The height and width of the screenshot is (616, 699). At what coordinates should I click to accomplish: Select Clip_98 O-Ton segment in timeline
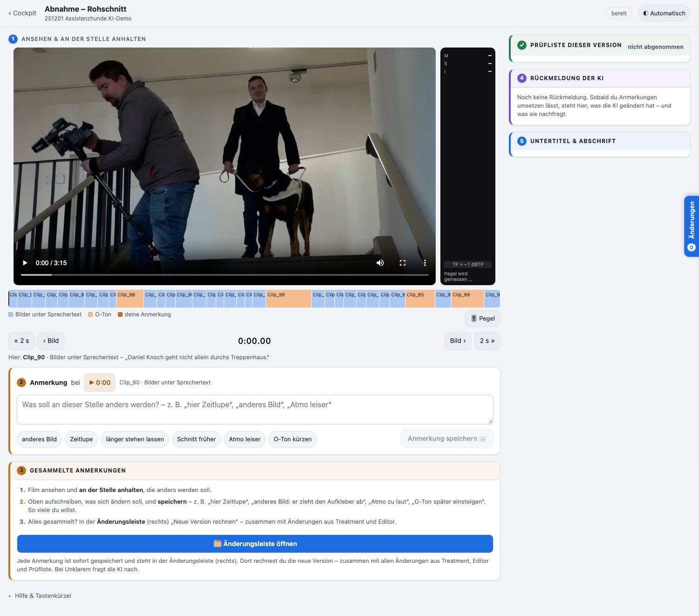pyautogui.click(x=130, y=299)
